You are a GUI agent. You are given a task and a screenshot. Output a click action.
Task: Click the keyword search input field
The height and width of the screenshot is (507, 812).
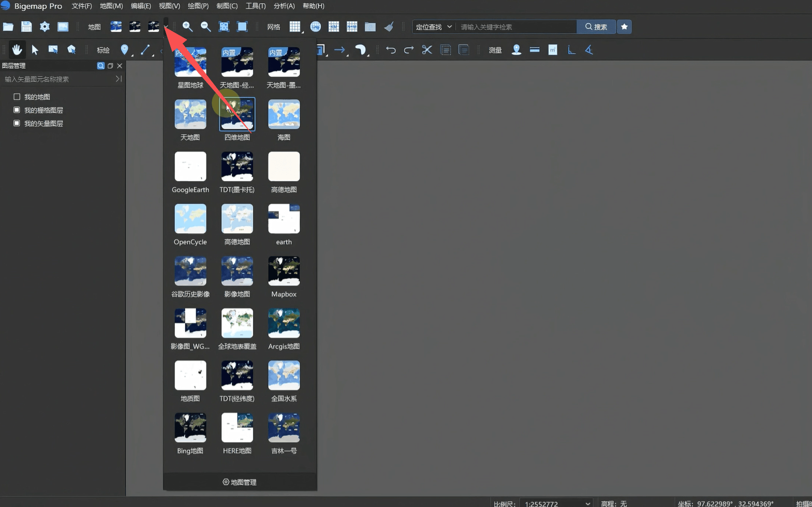(x=516, y=27)
